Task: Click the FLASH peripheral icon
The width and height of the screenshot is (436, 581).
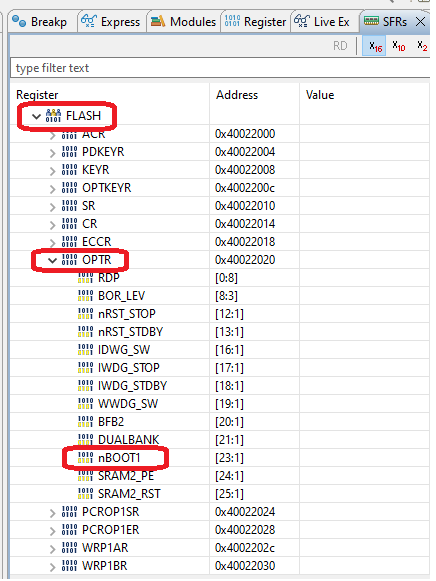Action: 53,116
